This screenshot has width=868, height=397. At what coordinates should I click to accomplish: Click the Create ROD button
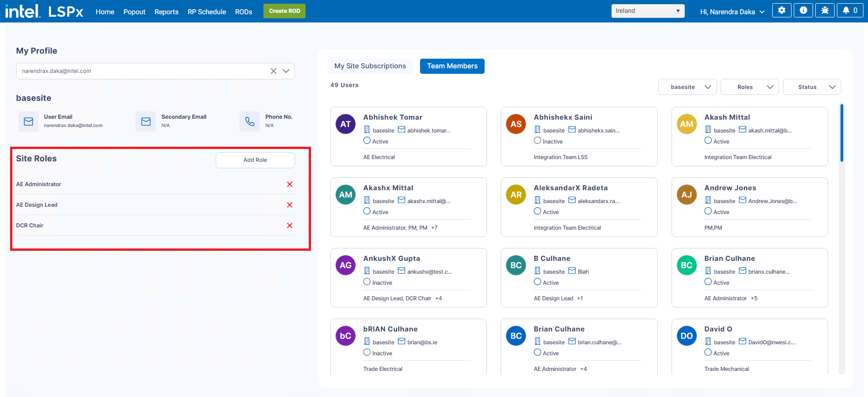pyautogui.click(x=284, y=11)
